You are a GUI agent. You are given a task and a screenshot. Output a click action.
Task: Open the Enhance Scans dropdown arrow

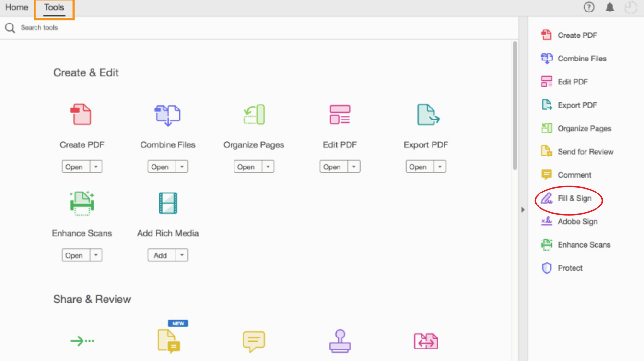point(96,255)
